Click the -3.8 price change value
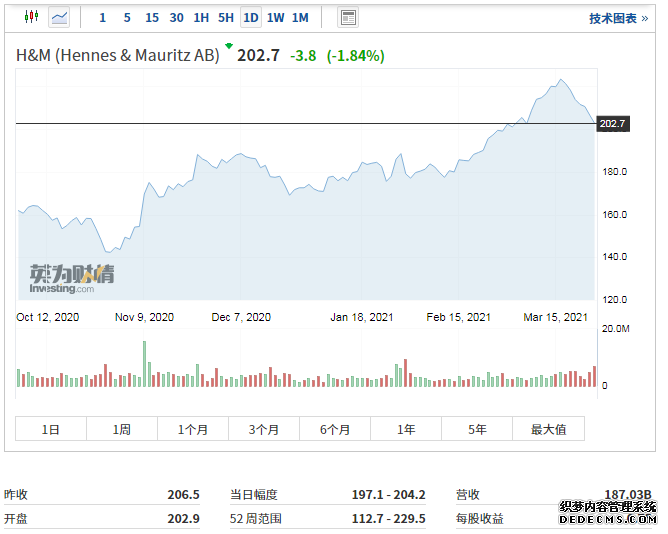 pyautogui.click(x=303, y=56)
